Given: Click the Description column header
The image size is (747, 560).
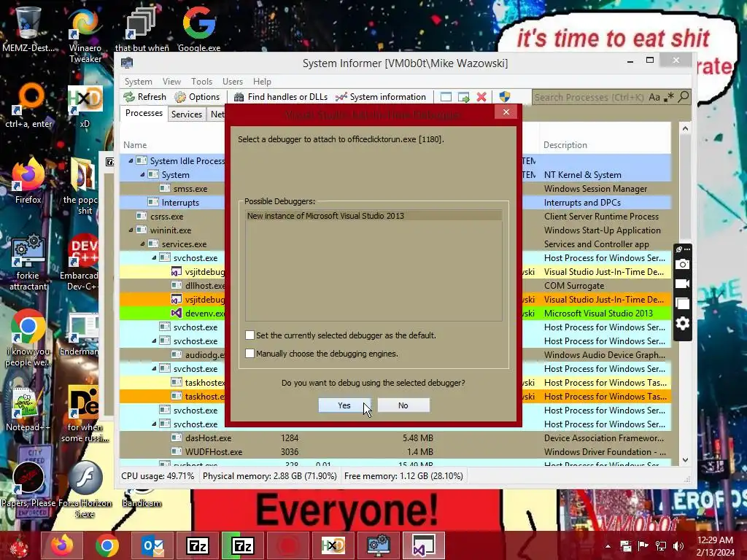Looking at the screenshot, I should coord(565,145).
